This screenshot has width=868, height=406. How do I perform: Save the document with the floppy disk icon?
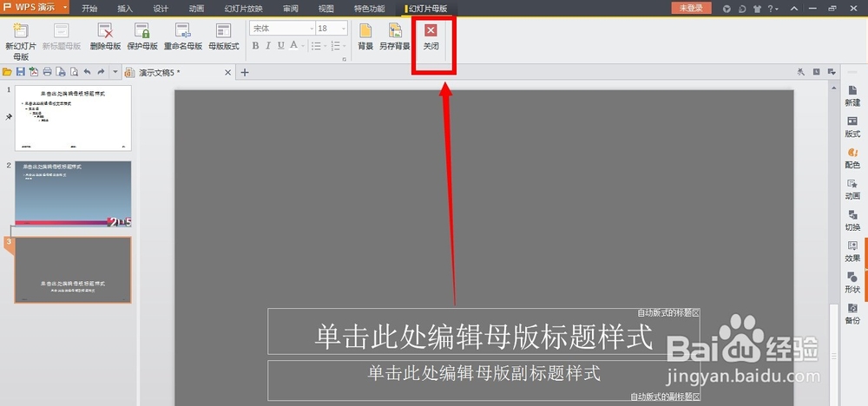point(21,72)
